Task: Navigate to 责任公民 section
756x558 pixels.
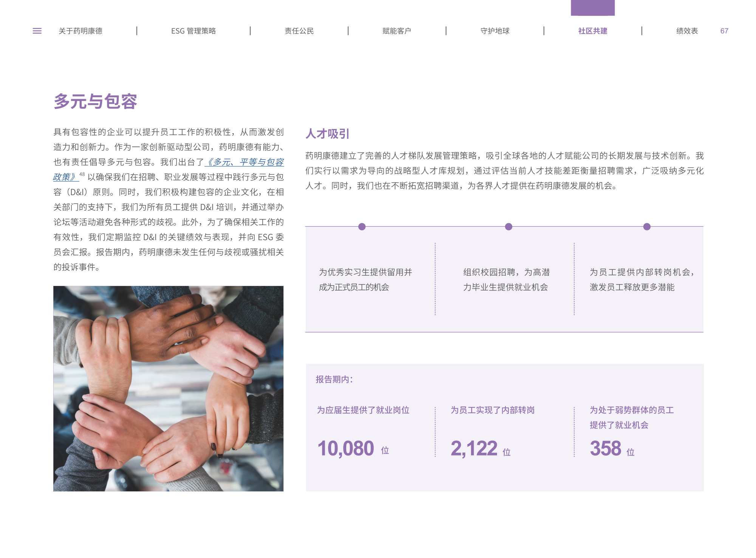Action: [299, 31]
